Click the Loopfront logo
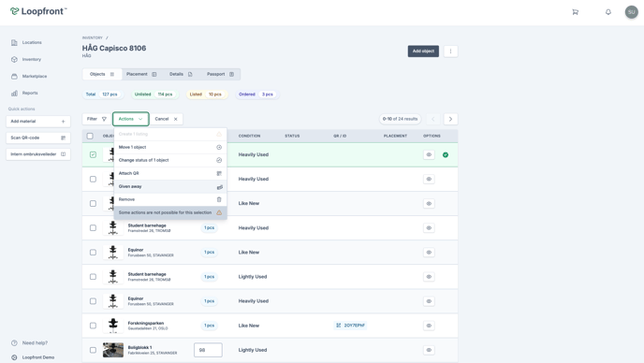This screenshot has height=363, width=644. [x=38, y=11]
